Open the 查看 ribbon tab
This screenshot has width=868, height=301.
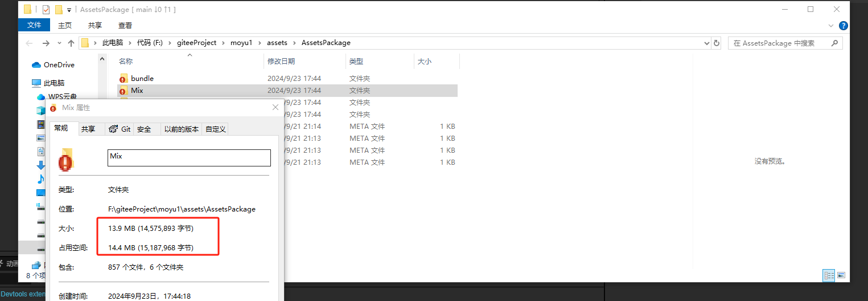pos(125,25)
